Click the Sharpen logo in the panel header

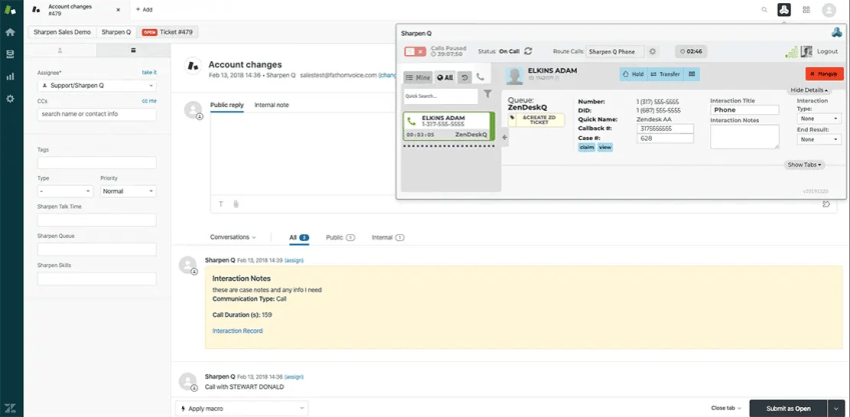[x=836, y=33]
